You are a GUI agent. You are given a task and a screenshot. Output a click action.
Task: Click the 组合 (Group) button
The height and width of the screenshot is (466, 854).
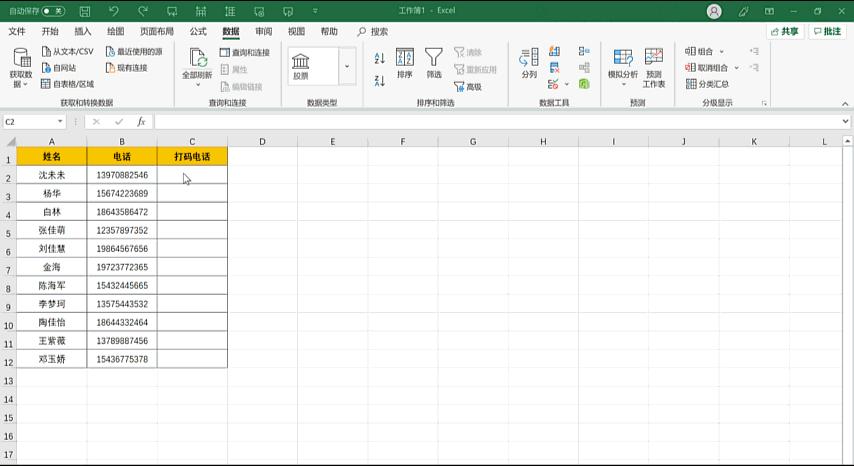699,51
